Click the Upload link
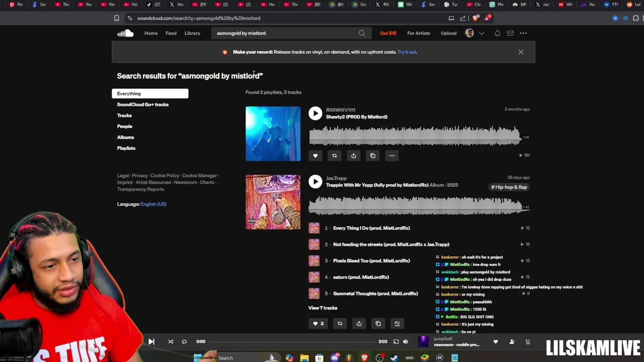 click(449, 33)
